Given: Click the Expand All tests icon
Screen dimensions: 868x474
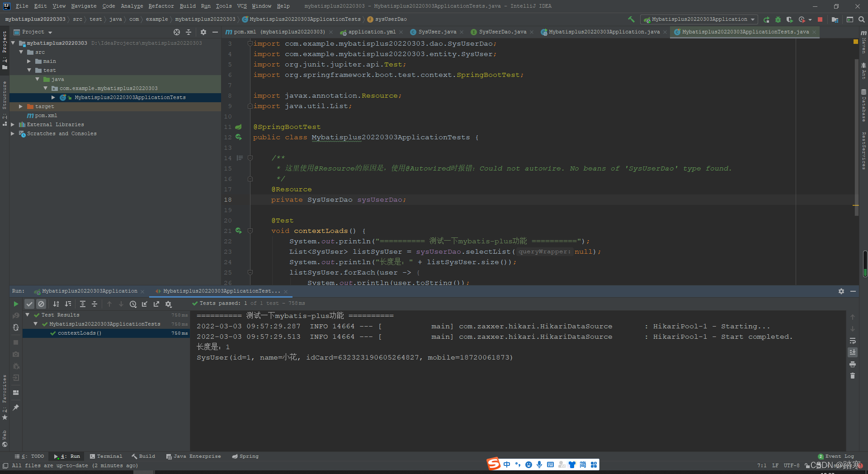Looking at the screenshot, I should 83,304.
